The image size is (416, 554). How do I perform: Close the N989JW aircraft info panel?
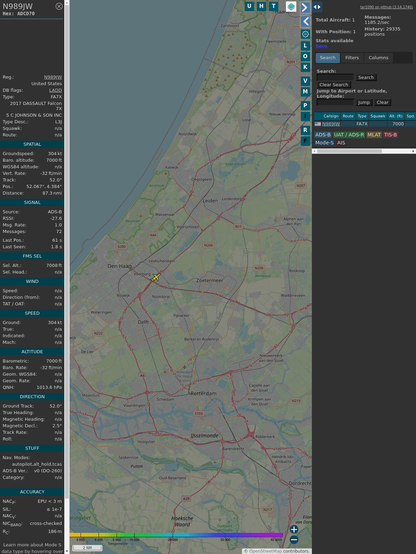click(59, 6)
